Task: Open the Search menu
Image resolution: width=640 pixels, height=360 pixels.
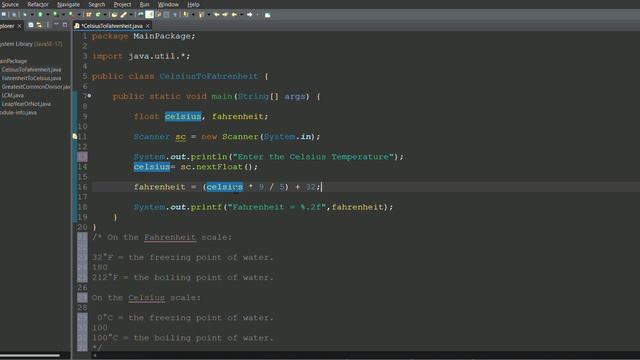Action: (97, 4)
